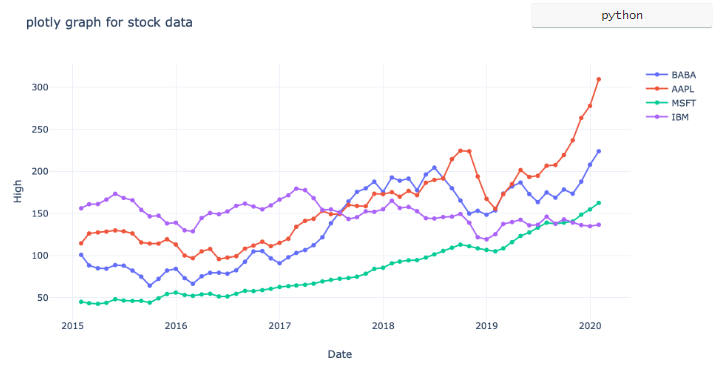The width and height of the screenshot is (722, 389).
Task: Click the 300 y-axis tick label
Action: point(40,87)
